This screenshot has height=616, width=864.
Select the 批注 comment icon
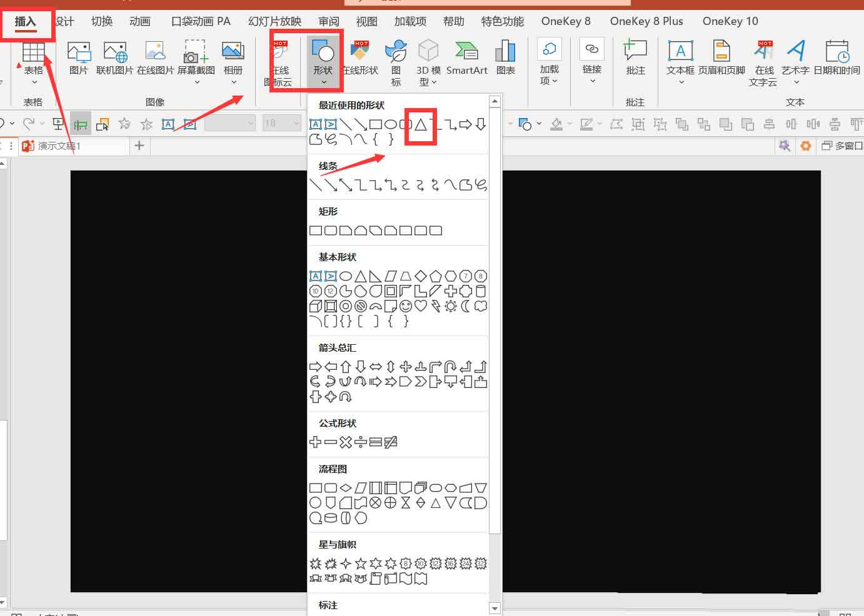pyautogui.click(x=635, y=58)
